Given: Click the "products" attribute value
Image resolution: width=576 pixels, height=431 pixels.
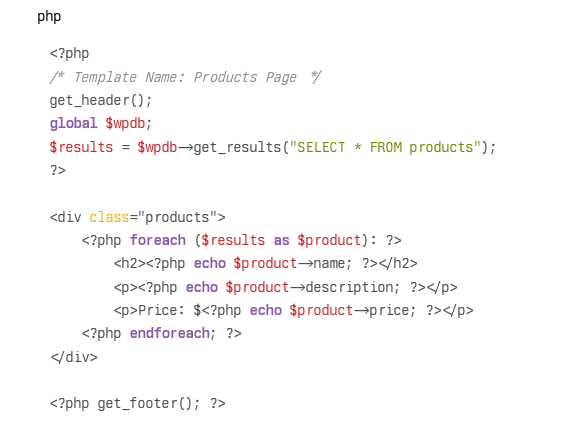Looking at the screenshot, I should click(177, 217).
